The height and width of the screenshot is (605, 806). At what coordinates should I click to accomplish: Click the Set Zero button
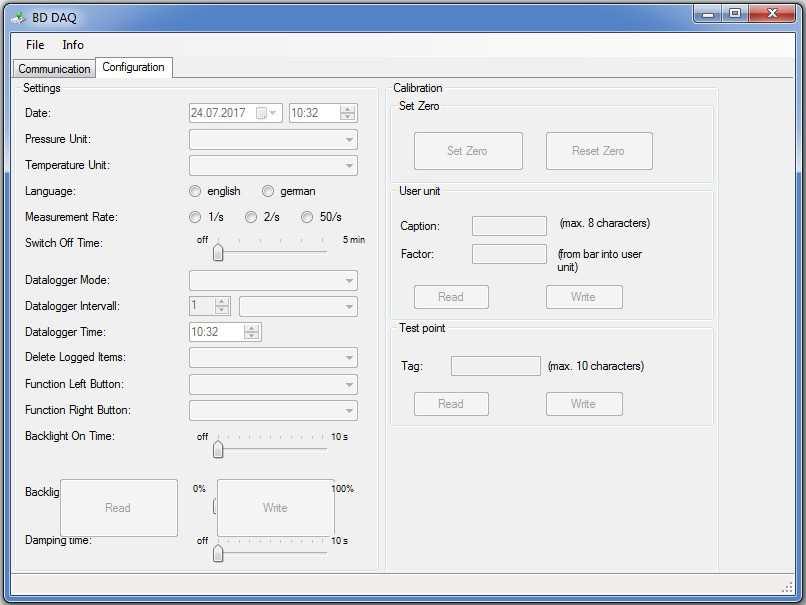(x=468, y=151)
